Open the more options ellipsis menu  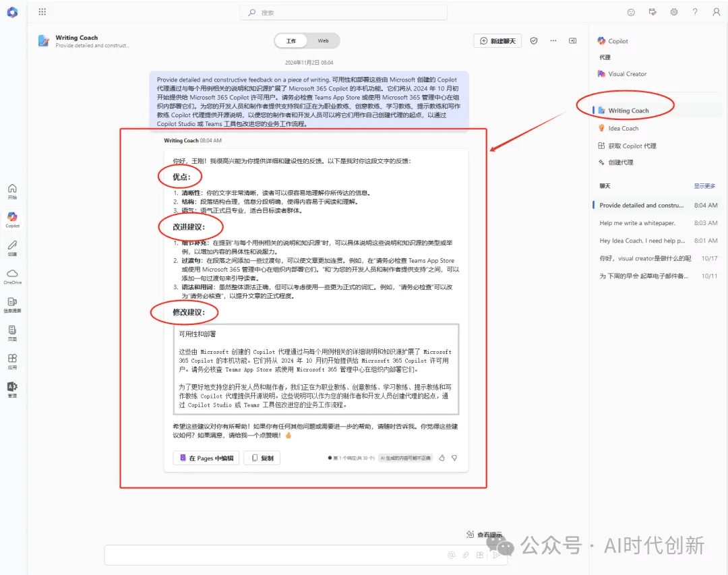click(x=553, y=41)
